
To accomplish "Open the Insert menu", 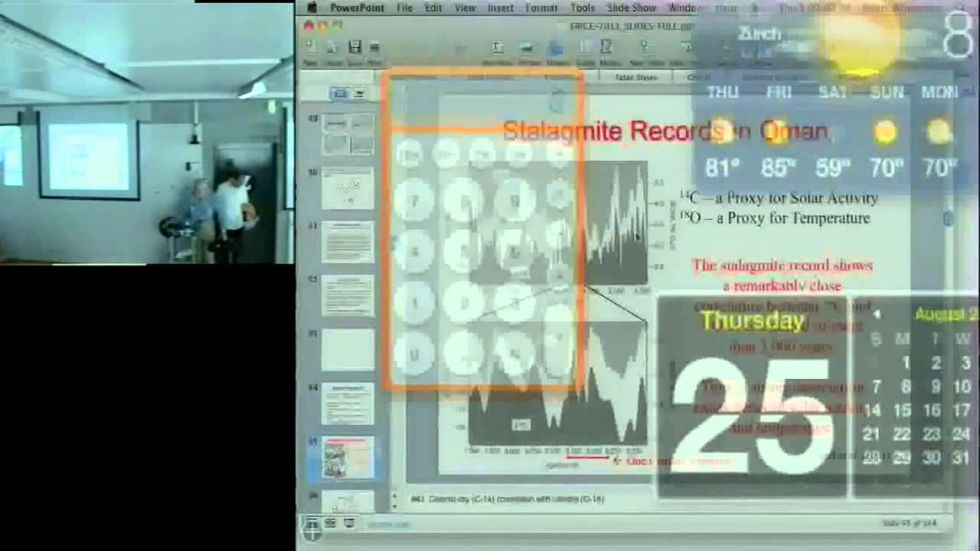I will [x=501, y=8].
